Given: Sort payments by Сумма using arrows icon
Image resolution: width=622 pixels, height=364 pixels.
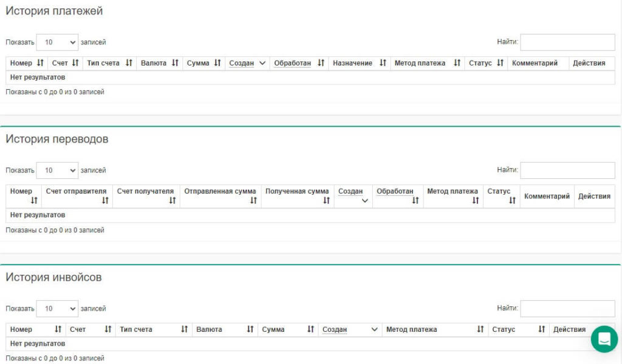Looking at the screenshot, I should [x=217, y=63].
